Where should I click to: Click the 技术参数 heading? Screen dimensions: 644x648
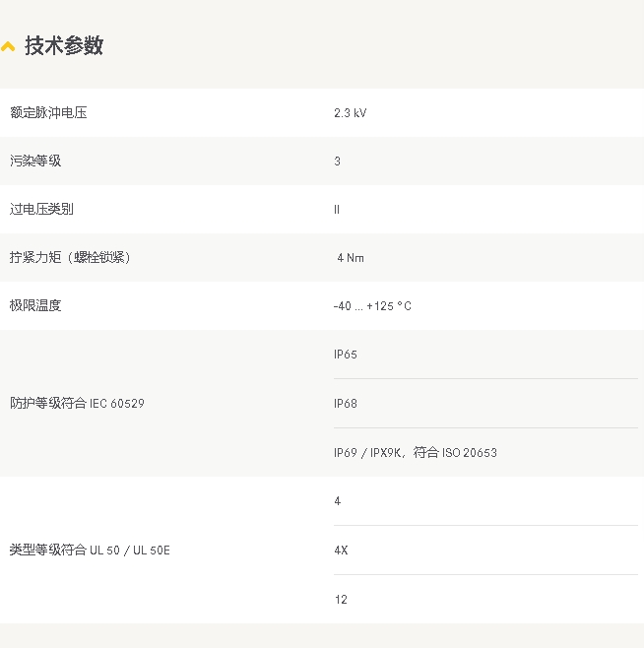pos(64,45)
